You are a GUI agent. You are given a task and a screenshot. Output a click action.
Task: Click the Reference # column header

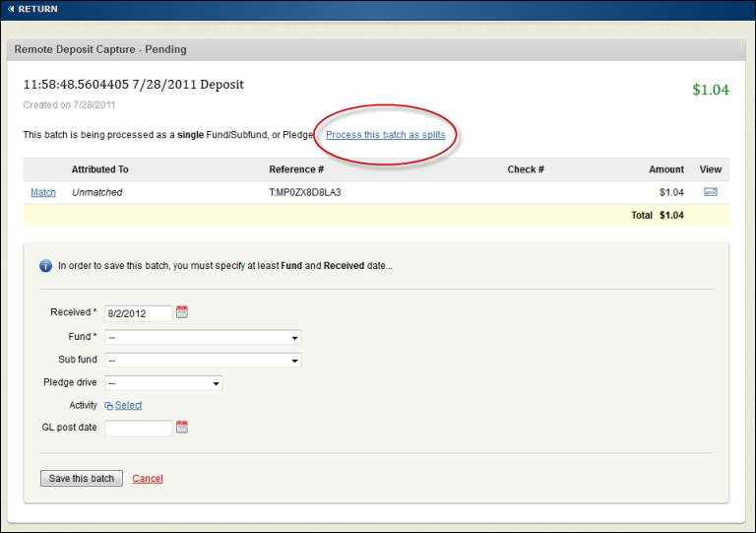click(x=296, y=169)
